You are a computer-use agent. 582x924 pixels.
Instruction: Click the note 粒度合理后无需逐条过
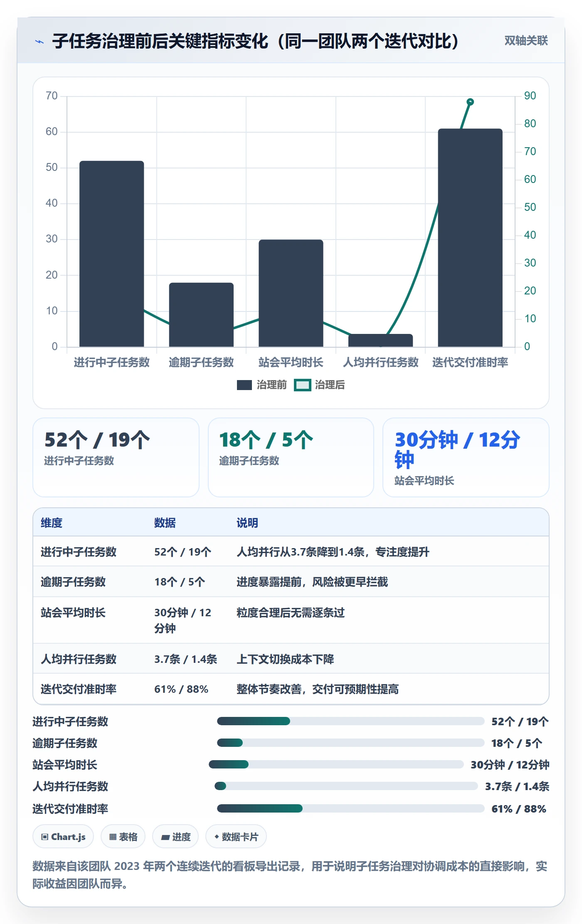(291, 613)
